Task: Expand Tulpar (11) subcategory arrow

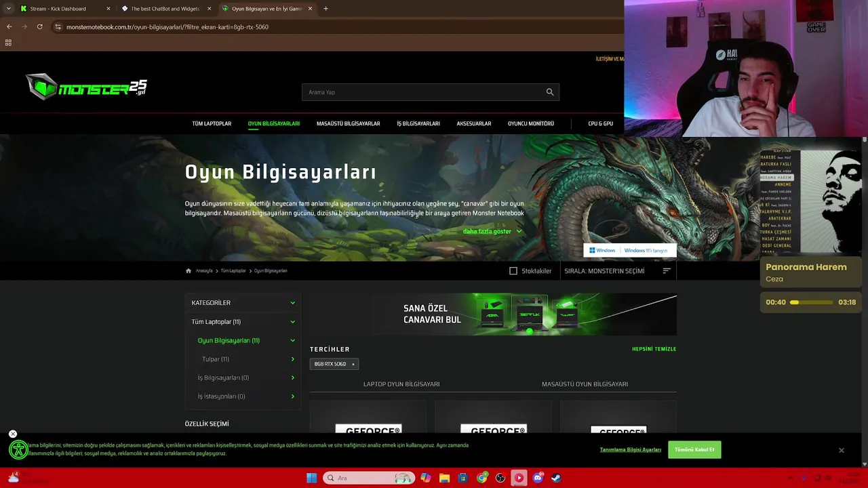Action: coord(293,359)
